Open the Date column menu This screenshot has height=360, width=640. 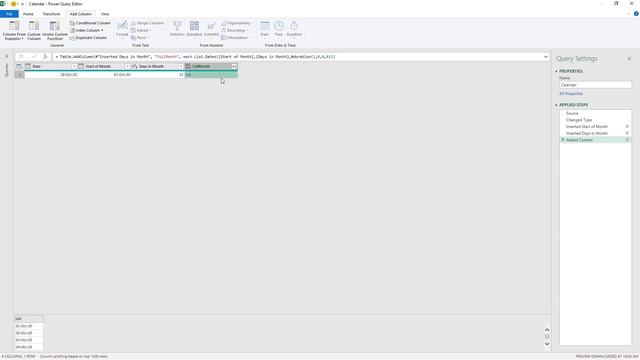click(x=264, y=29)
